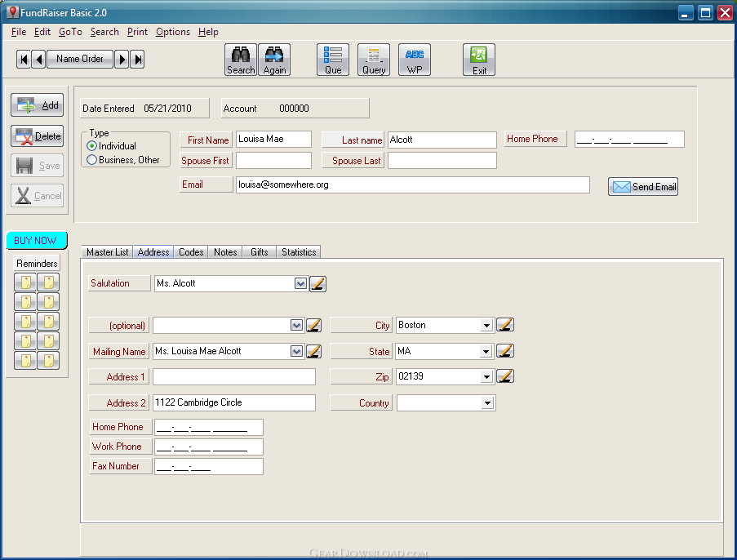737x560 pixels.
Task: Click the BUY NOW button
Action: 37,241
